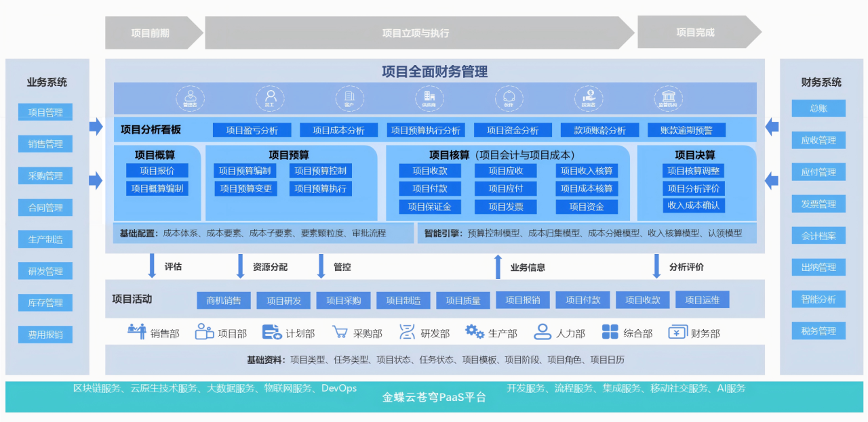Screen dimensions: 868x422
Task: Click the 项目预算编制 button
Action: click(245, 171)
